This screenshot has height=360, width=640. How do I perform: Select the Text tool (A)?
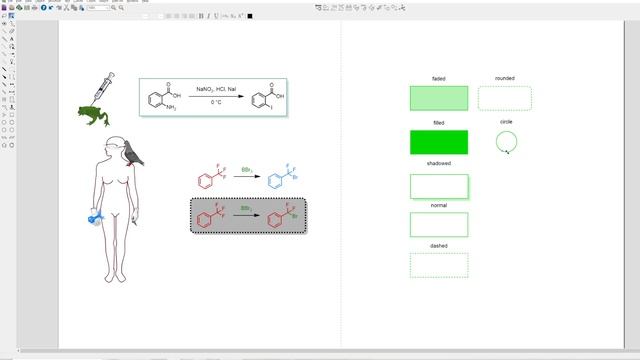coord(12,39)
